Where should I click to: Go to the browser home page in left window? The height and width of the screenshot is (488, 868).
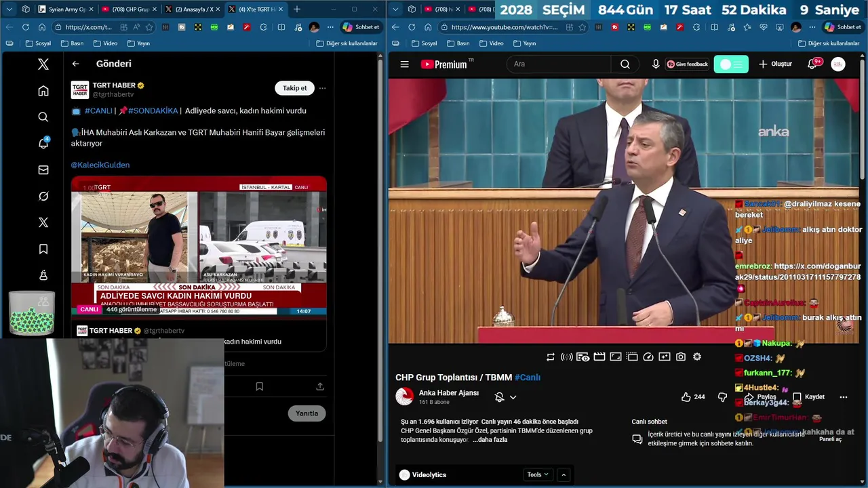[x=42, y=27]
